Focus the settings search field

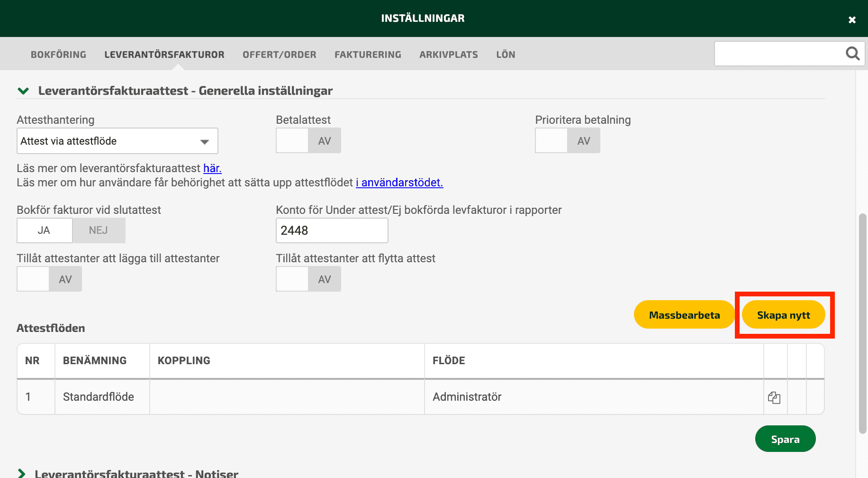pyautogui.click(x=779, y=54)
